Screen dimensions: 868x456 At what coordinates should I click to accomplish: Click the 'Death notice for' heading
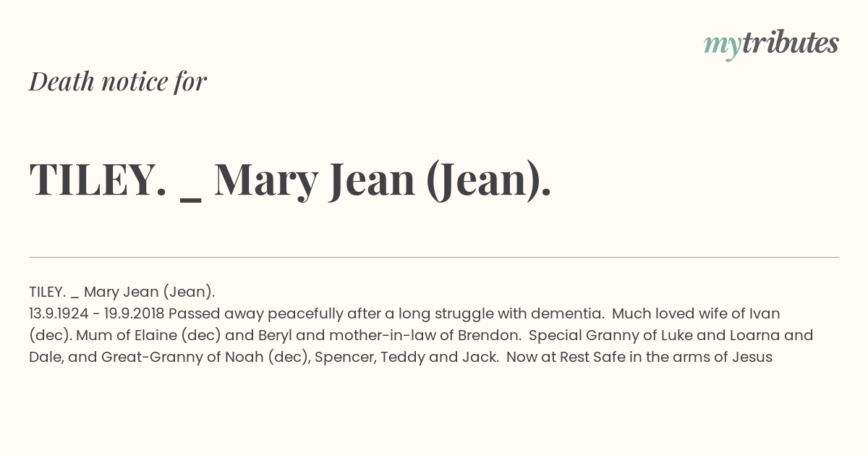(118, 82)
